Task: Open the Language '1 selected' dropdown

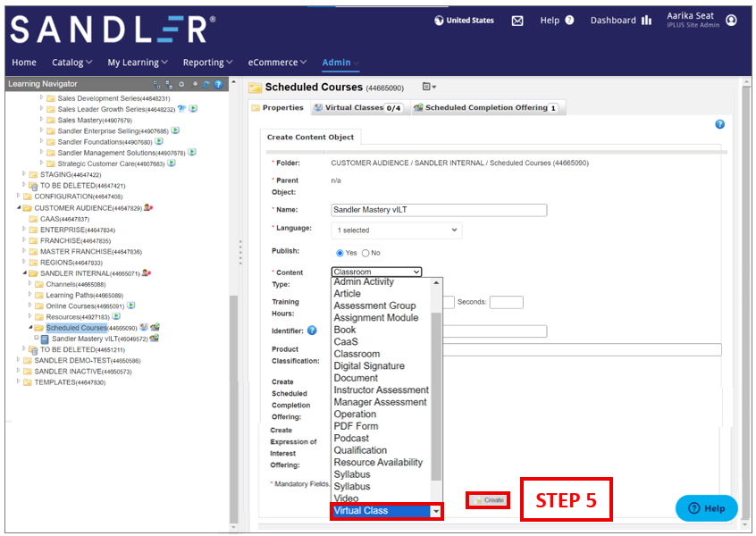Action: (396, 230)
